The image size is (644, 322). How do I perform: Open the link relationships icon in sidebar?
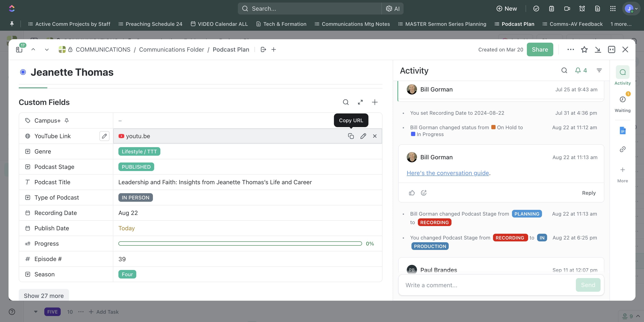622,149
